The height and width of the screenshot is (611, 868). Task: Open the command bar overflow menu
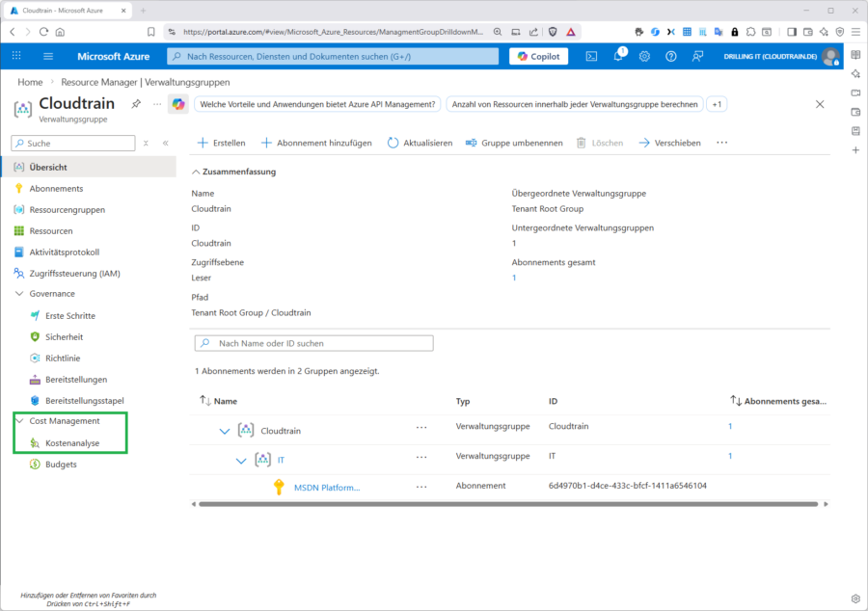click(x=721, y=142)
